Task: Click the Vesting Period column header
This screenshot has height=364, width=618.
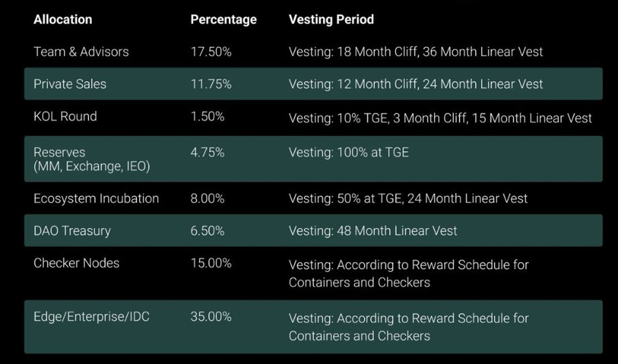Action: [x=331, y=20]
